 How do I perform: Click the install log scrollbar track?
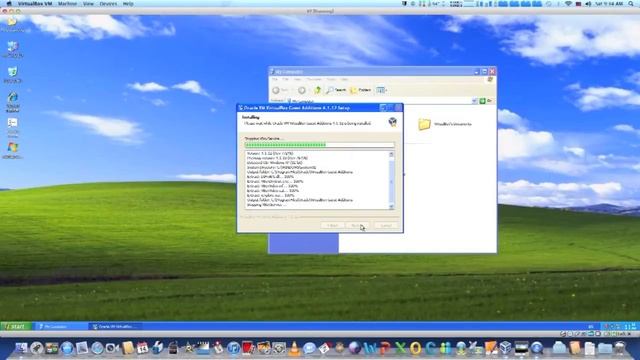(x=391, y=181)
